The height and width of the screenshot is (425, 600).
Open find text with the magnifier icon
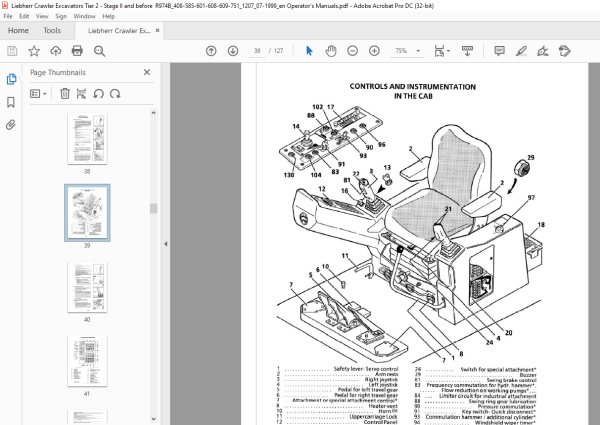[x=99, y=51]
